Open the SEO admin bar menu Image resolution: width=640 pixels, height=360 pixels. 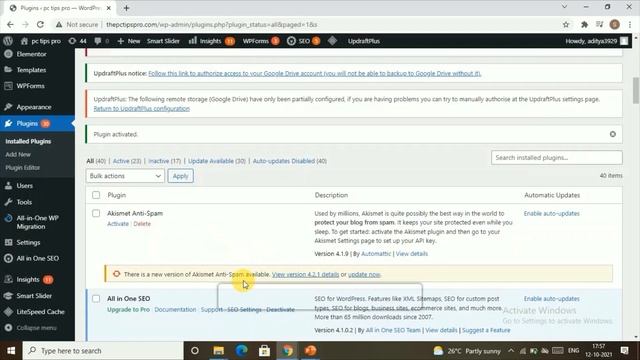303,41
